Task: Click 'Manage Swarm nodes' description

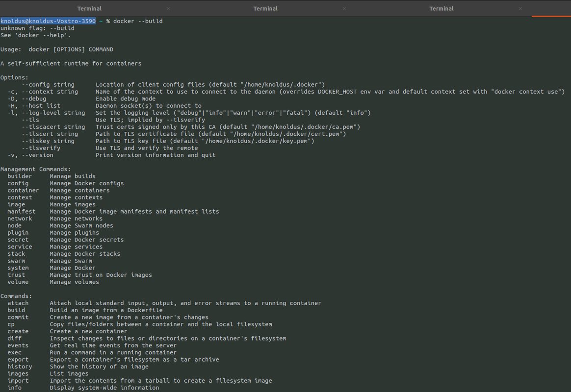Action: pyautogui.click(x=81, y=225)
